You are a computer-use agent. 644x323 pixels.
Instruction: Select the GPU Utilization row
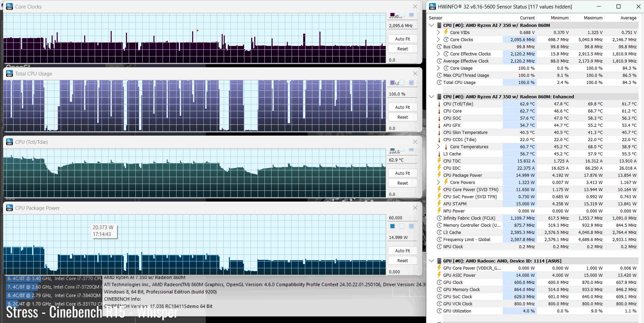click(537, 311)
